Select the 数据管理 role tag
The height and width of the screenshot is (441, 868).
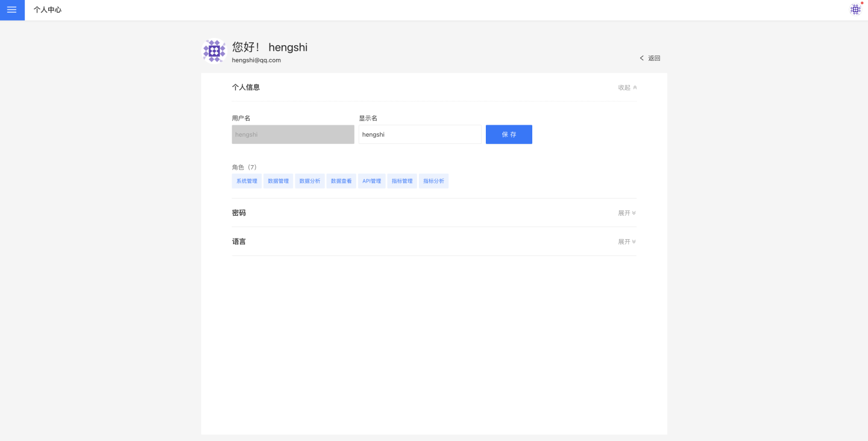click(x=278, y=181)
